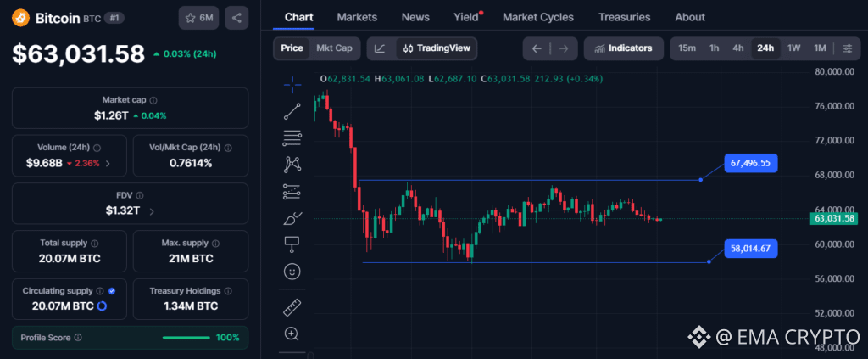This screenshot has width=868, height=359.
Task: Expand FDV details chevron
Action: click(152, 211)
